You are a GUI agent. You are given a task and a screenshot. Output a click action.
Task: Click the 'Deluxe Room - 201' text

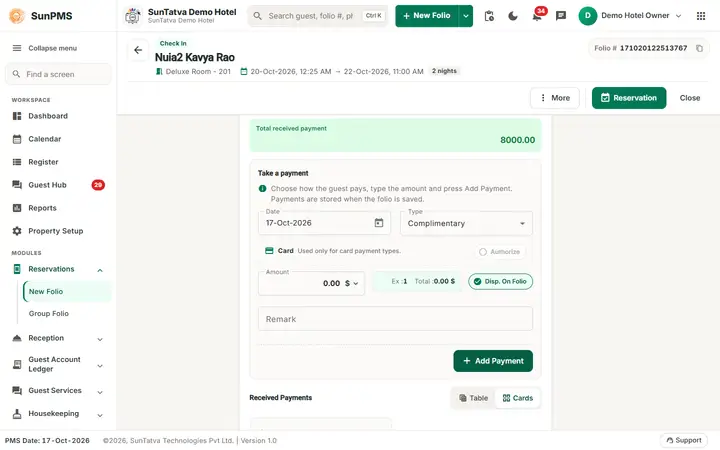[x=198, y=72]
